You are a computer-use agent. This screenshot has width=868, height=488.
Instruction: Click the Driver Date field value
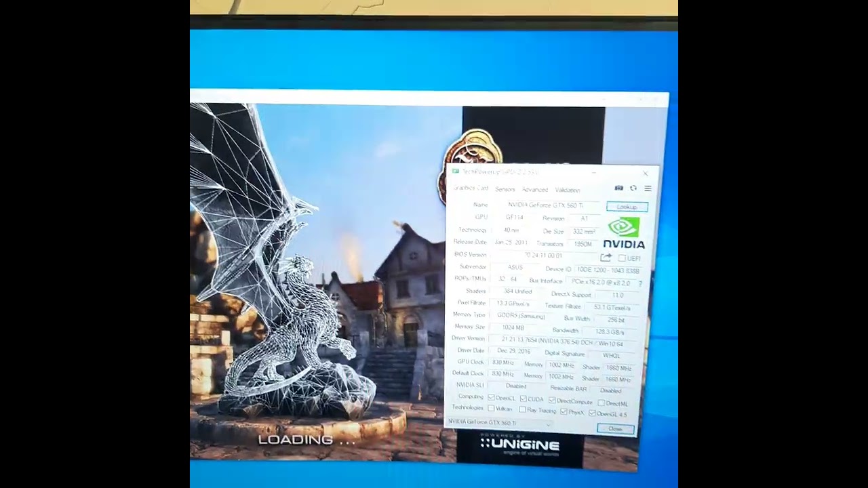point(513,350)
